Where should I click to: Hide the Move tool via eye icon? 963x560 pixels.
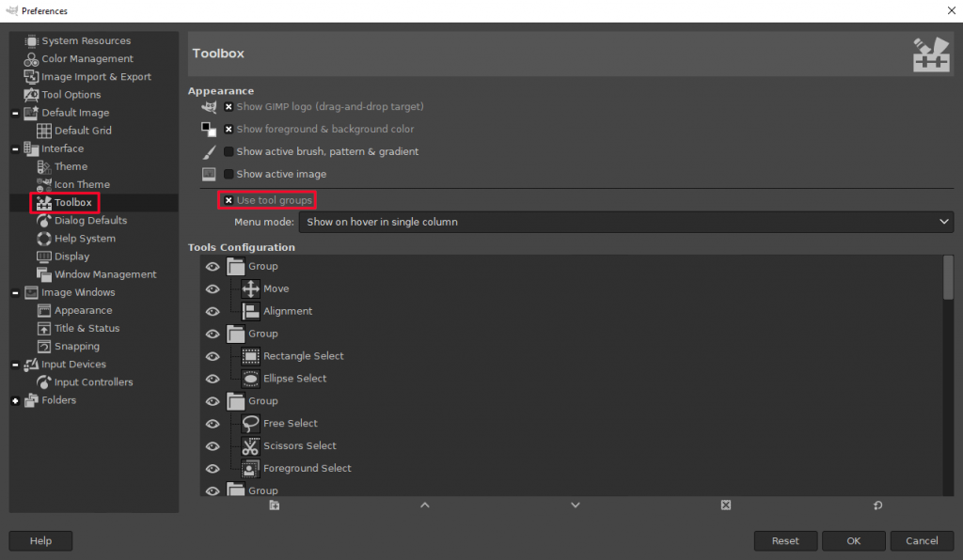pyautogui.click(x=213, y=288)
